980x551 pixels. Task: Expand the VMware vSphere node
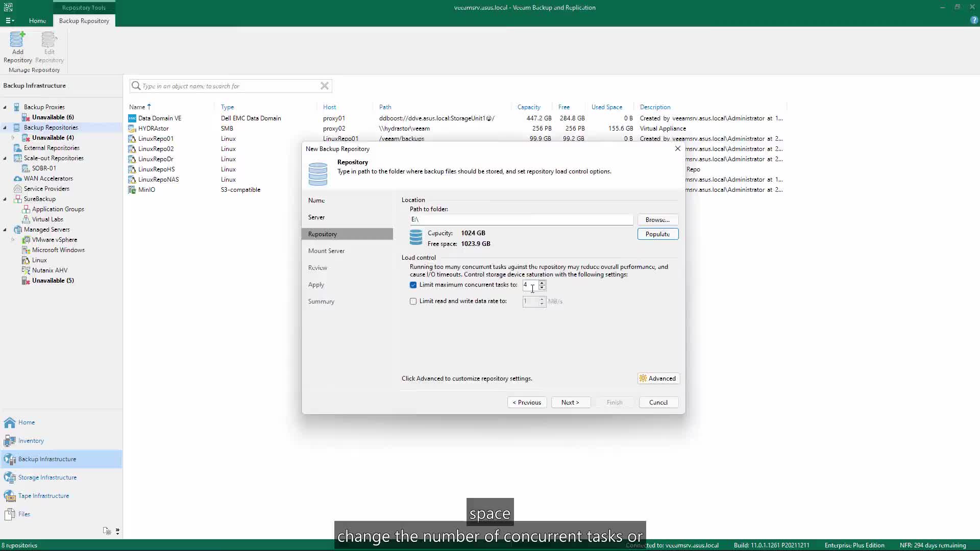pyautogui.click(x=13, y=240)
